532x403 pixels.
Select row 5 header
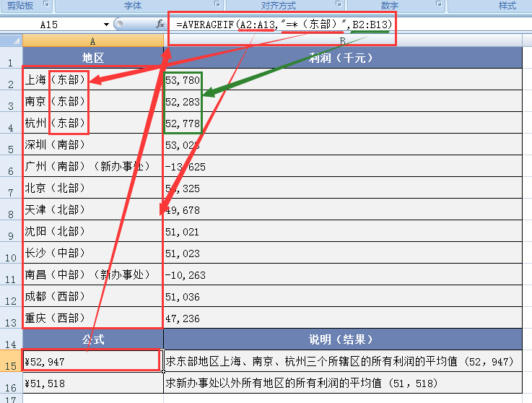coord(11,144)
